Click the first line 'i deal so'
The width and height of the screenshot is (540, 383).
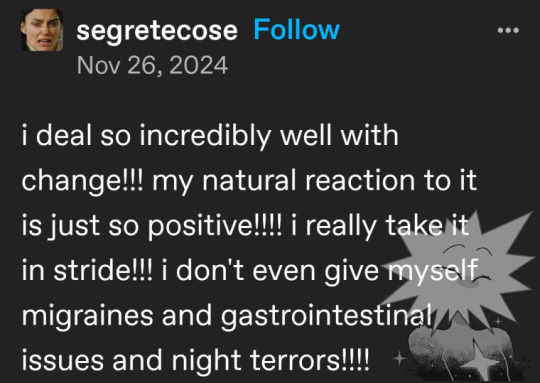tap(76, 135)
